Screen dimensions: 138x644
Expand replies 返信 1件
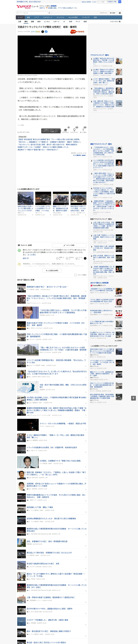26,258
